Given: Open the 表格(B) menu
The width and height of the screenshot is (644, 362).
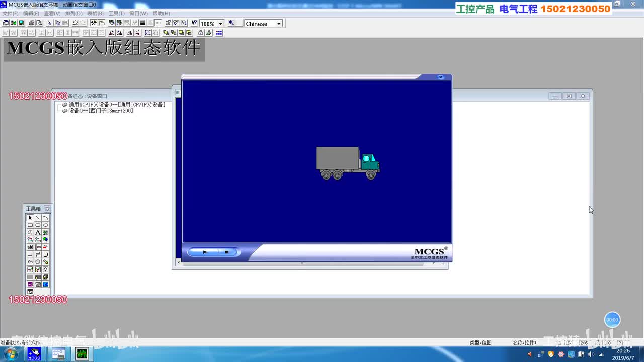Looking at the screenshot, I should point(95,14).
